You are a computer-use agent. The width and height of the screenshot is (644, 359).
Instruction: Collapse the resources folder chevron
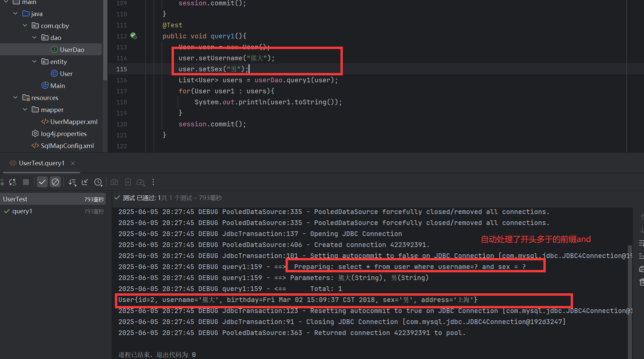15,98
